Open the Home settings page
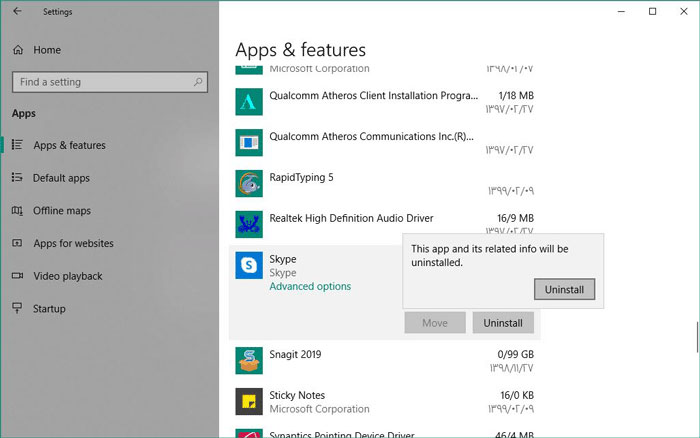Image resolution: width=700 pixels, height=438 pixels. 47,50
